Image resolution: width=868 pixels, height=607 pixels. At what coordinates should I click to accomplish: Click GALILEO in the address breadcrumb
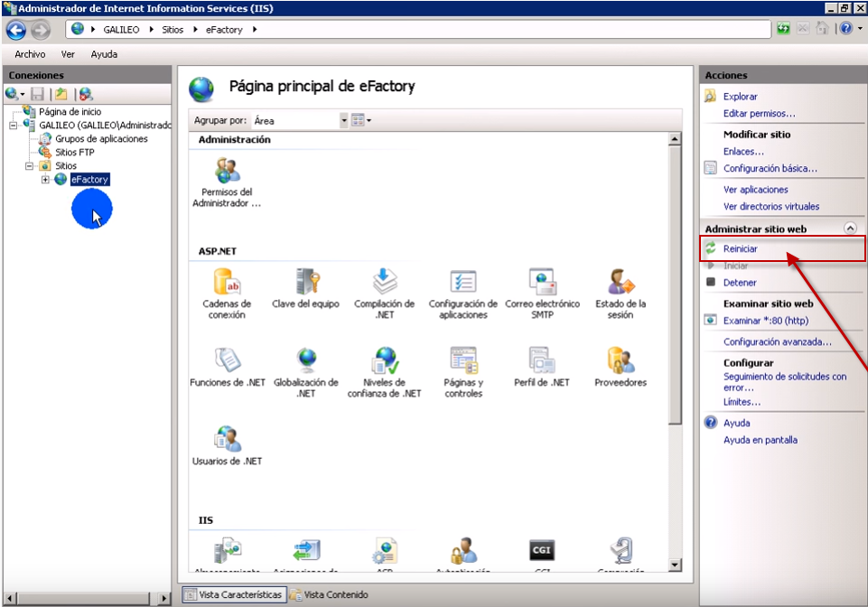121,30
